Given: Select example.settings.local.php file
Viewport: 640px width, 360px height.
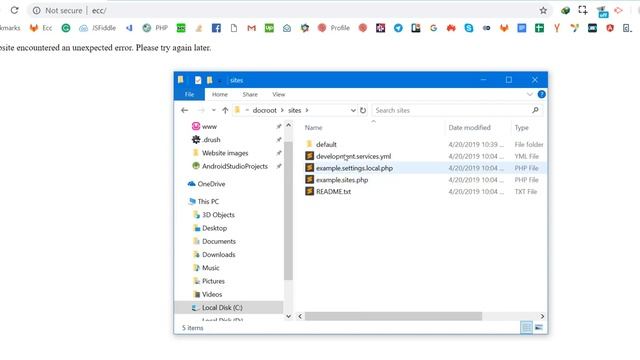Looking at the screenshot, I should click(x=354, y=168).
